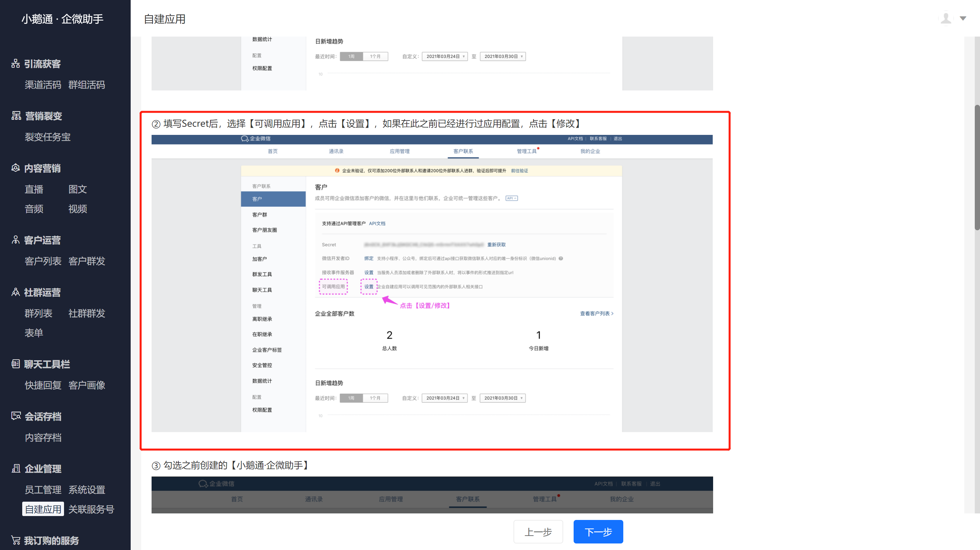
Task: Click the blue 下一步 button
Action: [x=598, y=531]
